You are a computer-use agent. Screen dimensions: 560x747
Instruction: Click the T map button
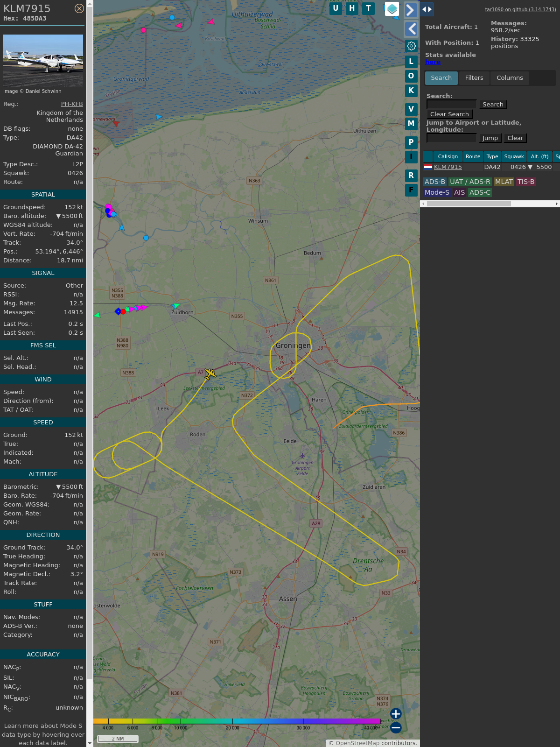369,8
